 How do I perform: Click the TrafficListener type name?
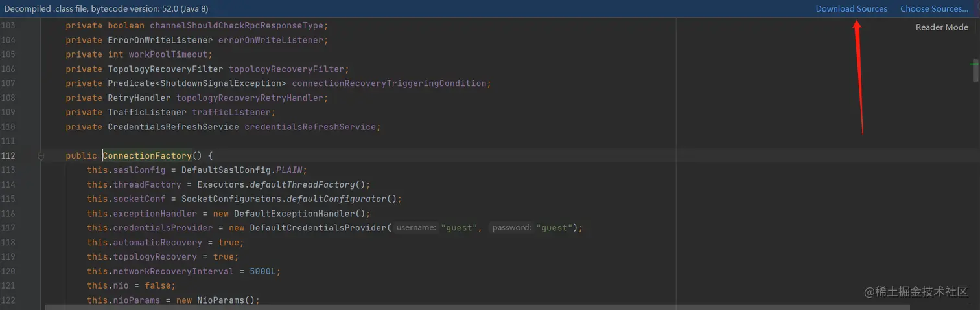[147, 112]
